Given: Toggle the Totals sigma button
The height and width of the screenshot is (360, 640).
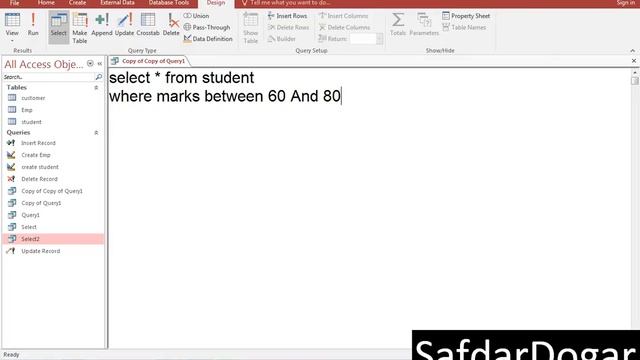Looking at the screenshot, I should (398, 24).
